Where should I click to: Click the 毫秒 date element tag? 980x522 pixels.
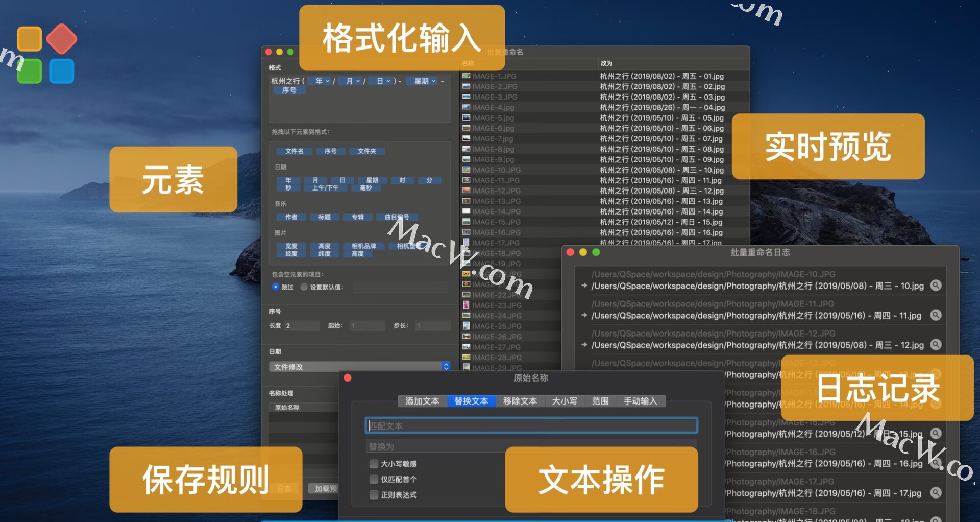click(x=366, y=188)
